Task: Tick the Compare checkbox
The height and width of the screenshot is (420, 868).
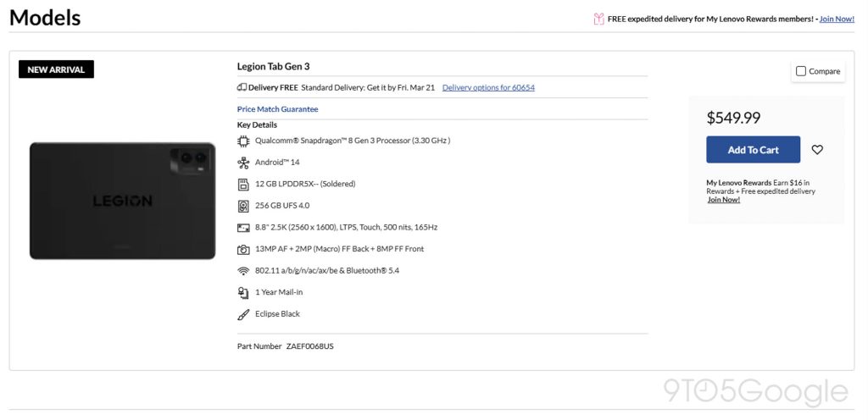Action: 801,72
